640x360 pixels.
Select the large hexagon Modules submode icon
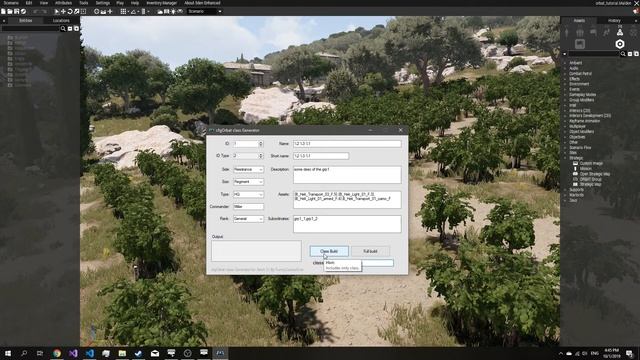coord(620,44)
